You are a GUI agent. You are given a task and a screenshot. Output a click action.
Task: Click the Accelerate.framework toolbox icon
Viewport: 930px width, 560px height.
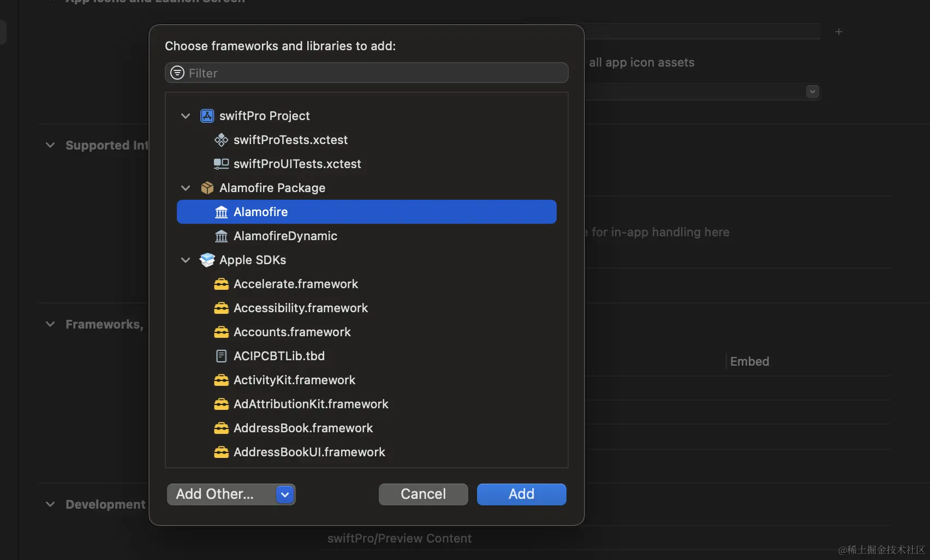coord(221,284)
